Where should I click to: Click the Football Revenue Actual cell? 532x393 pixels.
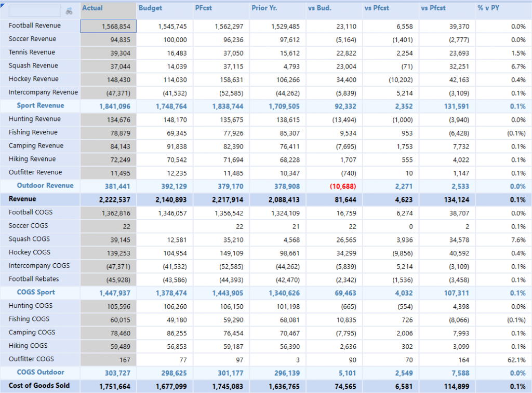[108, 25]
